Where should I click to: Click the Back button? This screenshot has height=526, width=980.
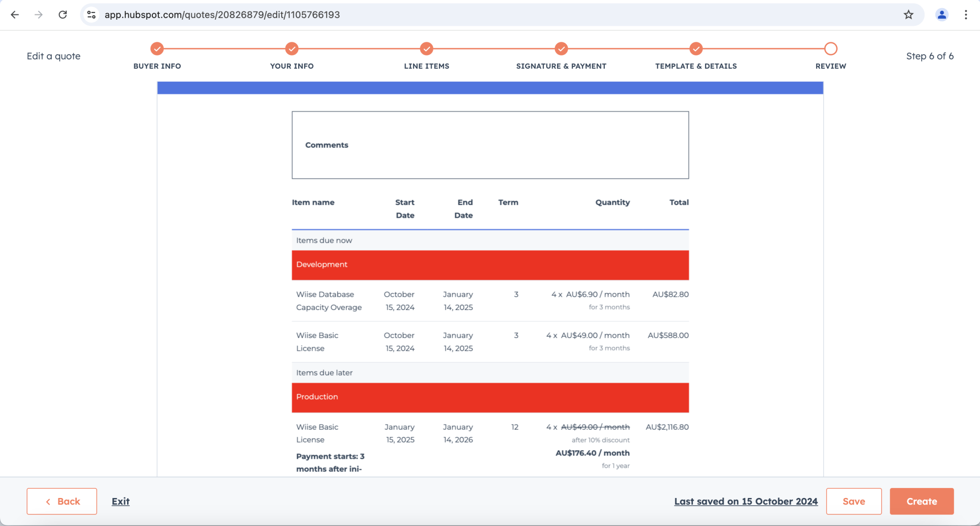click(x=62, y=501)
